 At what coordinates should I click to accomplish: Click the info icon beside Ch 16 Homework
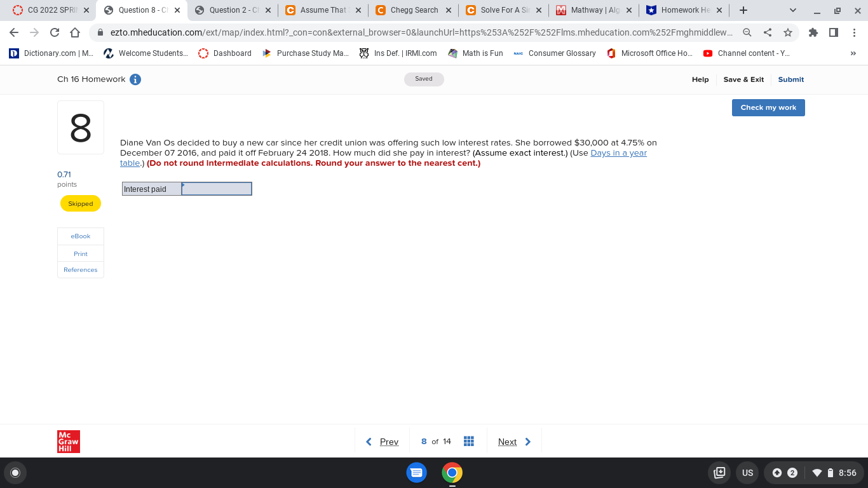click(x=134, y=79)
